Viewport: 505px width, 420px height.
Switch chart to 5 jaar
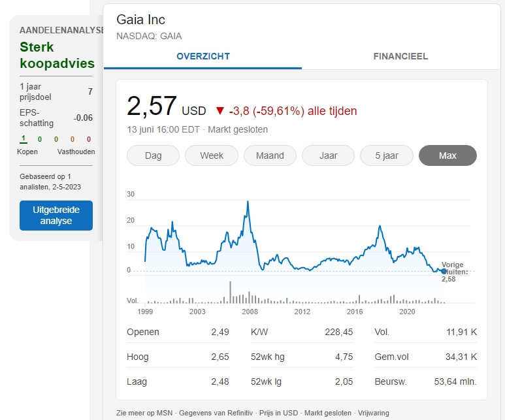tap(387, 155)
